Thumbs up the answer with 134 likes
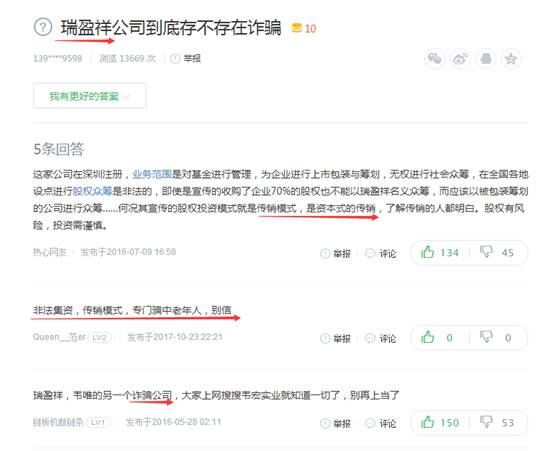Screen dimensions: 558x451 click(x=440, y=252)
